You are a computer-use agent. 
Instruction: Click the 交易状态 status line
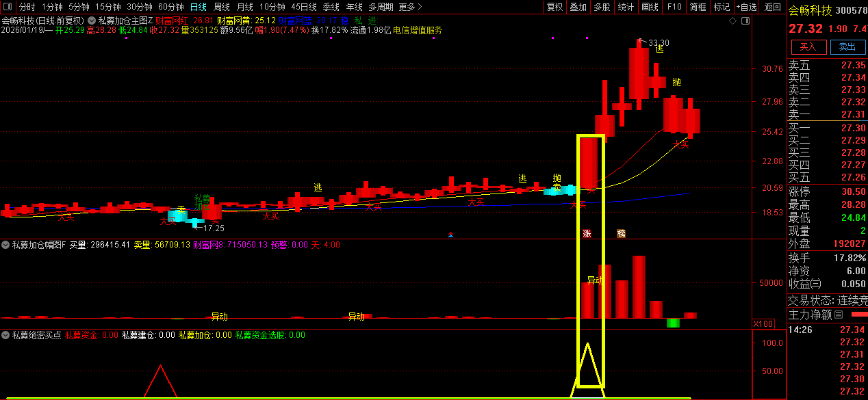828,299
